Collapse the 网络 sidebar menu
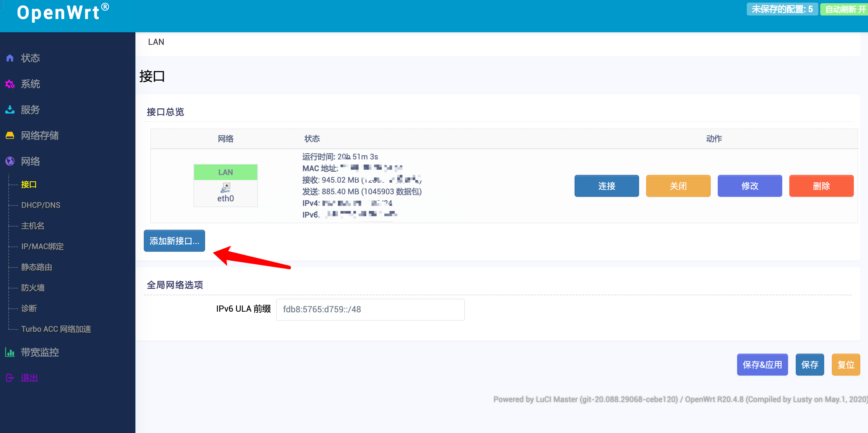 (x=30, y=161)
